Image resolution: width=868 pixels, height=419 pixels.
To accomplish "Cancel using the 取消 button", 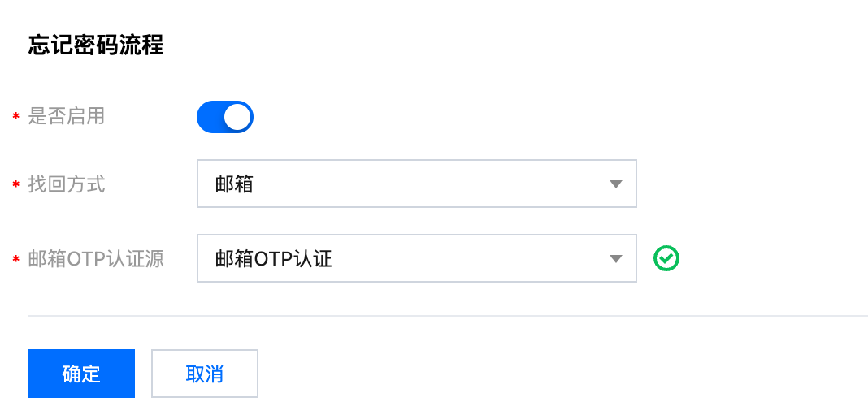I will (205, 374).
